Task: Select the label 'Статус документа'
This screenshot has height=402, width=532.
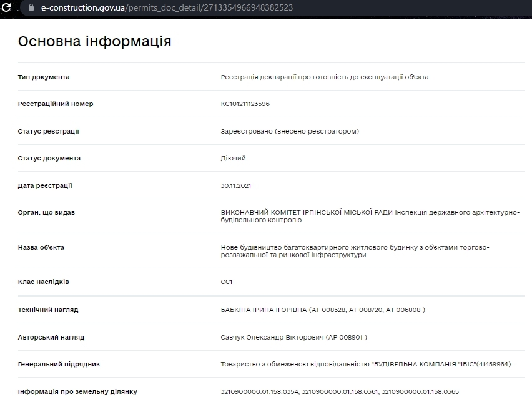Action: point(49,158)
